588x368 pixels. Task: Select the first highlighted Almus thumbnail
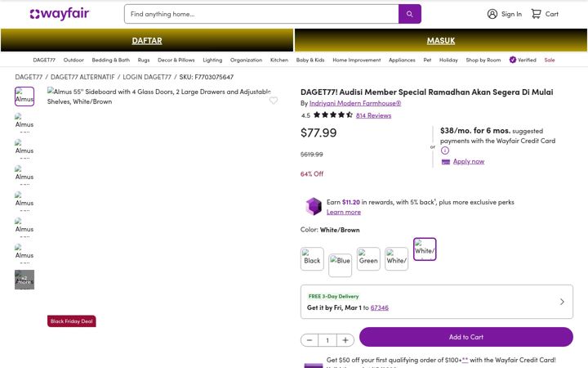[x=24, y=96]
